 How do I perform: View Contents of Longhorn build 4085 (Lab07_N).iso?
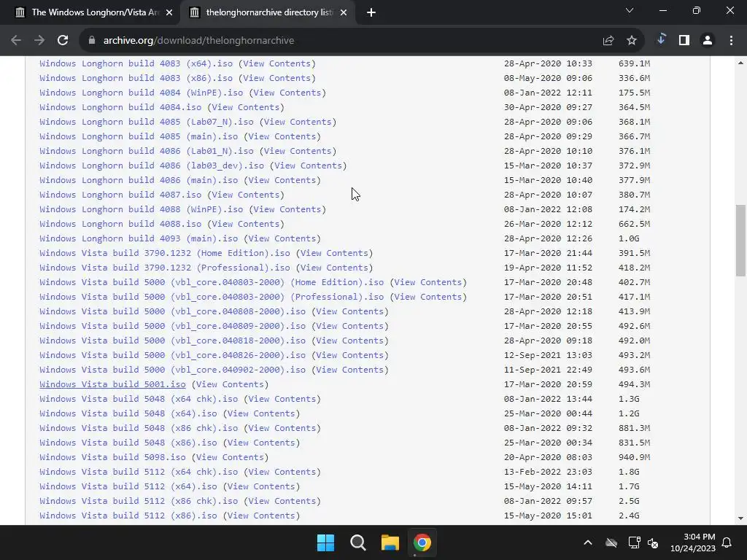pos(298,122)
